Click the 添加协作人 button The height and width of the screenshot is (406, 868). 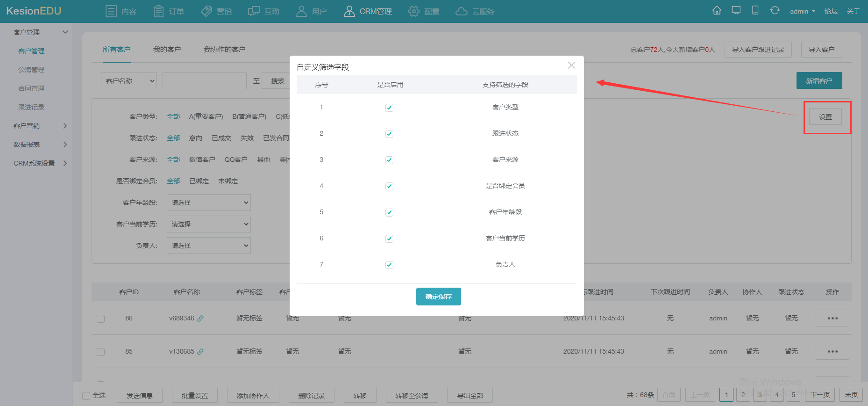253,396
